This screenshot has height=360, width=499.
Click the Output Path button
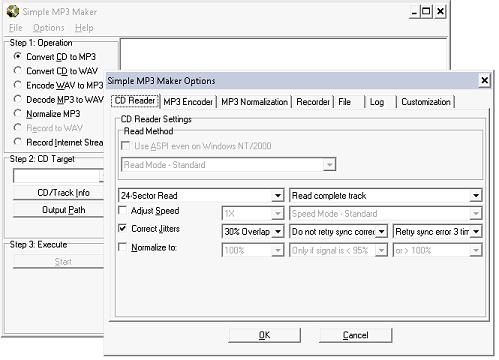point(59,210)
